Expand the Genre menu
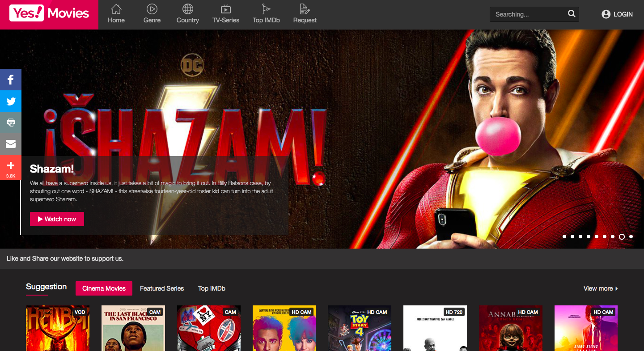The image size is (644, 351). (x=152, y=14)
